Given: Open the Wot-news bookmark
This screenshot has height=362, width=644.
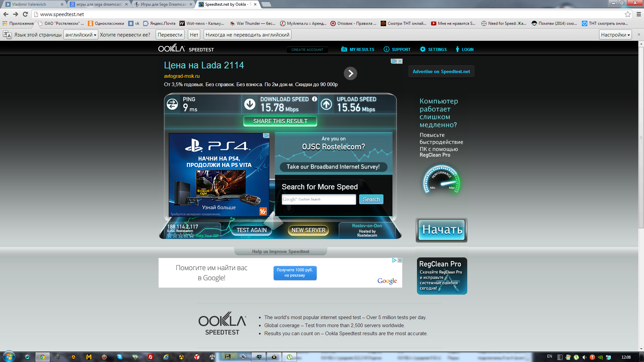Looking at the screenshot, I should coord(202,23).
